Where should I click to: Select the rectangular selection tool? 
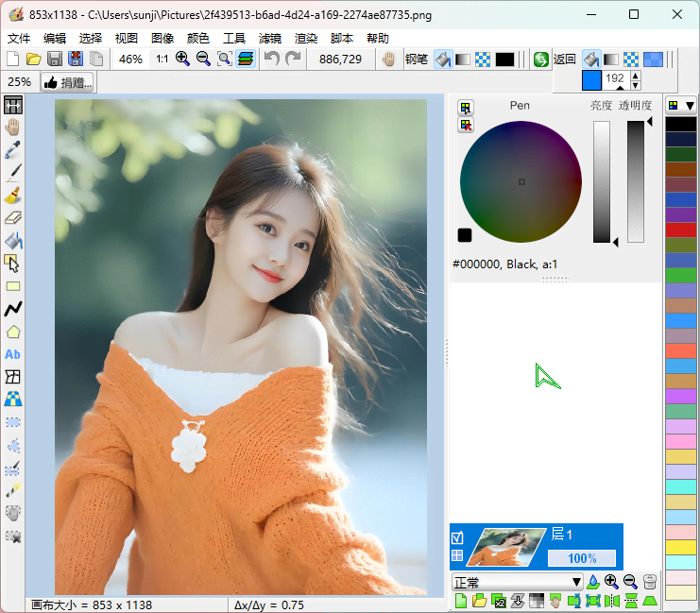(13, 422)
